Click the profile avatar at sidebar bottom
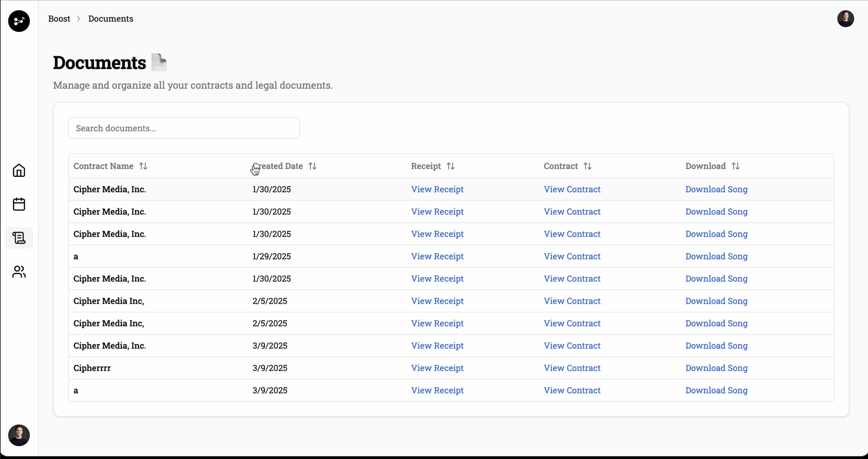This screenshot has width=868, height=459. 19,435
